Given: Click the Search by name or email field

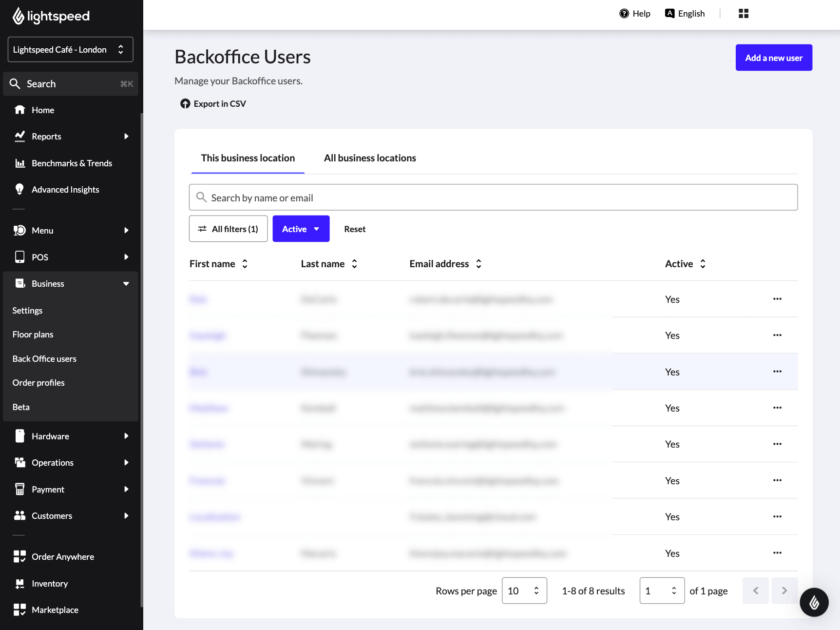Looking at the screenshot, I should (493, 197).
